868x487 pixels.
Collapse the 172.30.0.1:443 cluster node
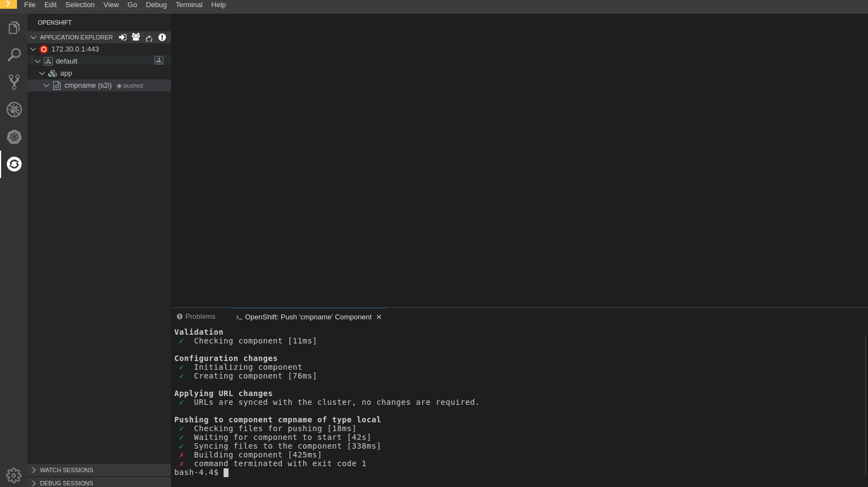tap(33, 49)
